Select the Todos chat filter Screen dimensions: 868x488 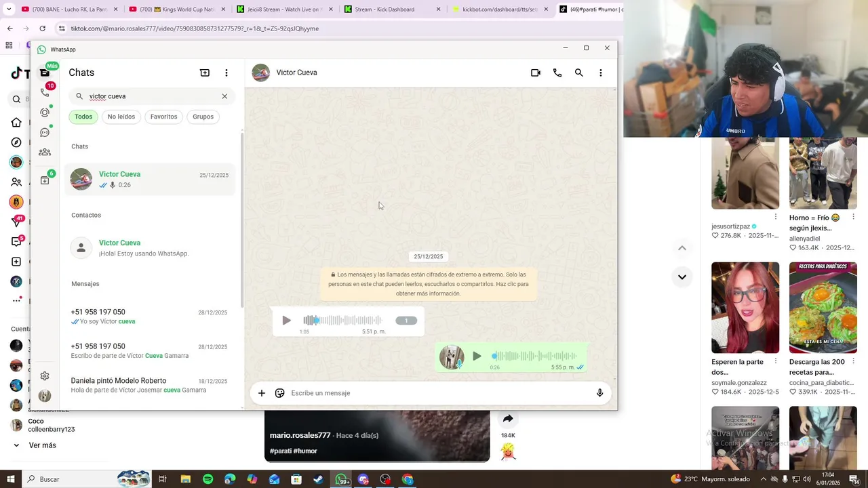pos(83,117)
